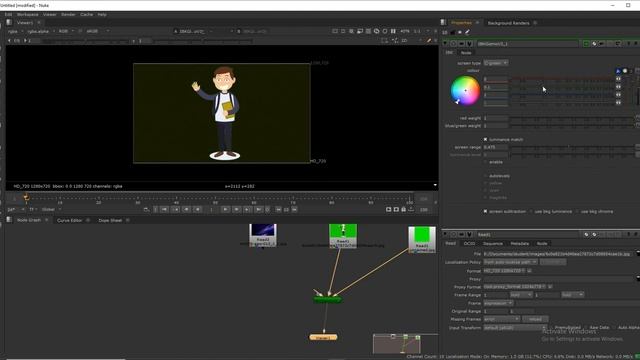Enable use bkg luminance checkbox
The width and height of the screenshot is (640, 360).
pos(532,211)
